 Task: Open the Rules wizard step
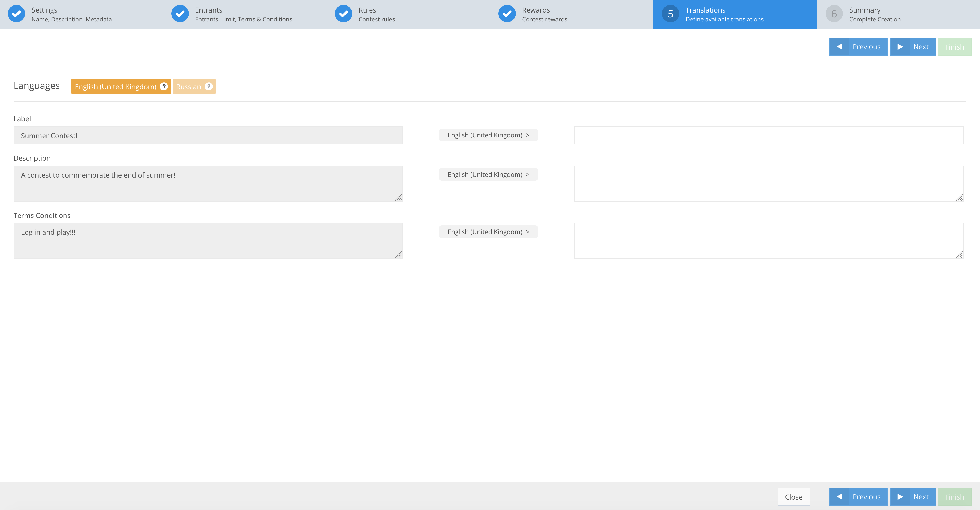pos(409,14)
